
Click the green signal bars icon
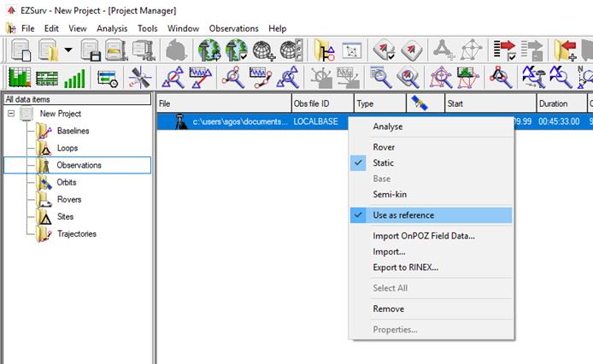74,78
